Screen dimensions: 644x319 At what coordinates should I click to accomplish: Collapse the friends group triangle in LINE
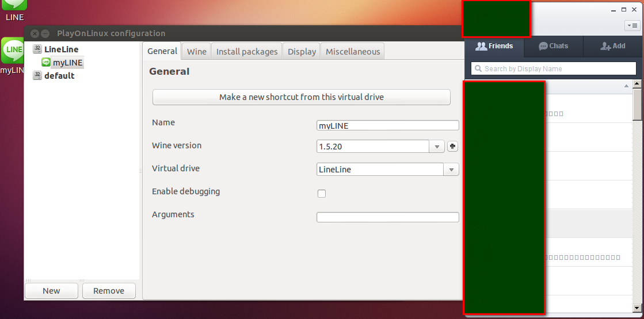click(x=626, y=86)
